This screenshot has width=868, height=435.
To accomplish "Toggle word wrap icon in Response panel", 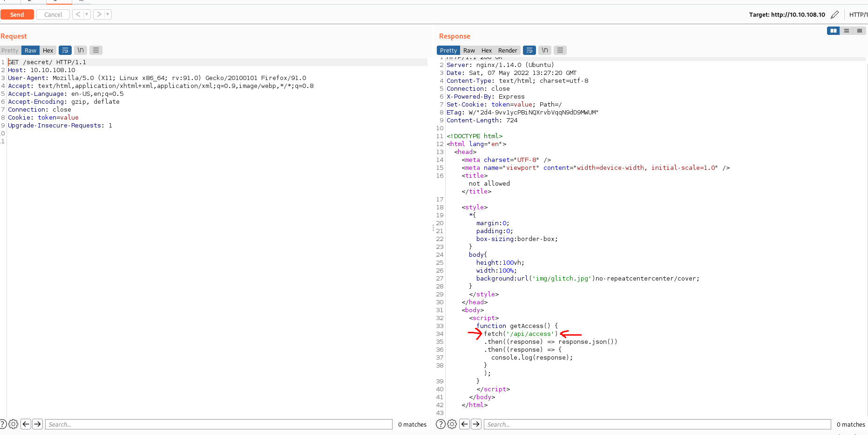I will click(x=529, y=50).
